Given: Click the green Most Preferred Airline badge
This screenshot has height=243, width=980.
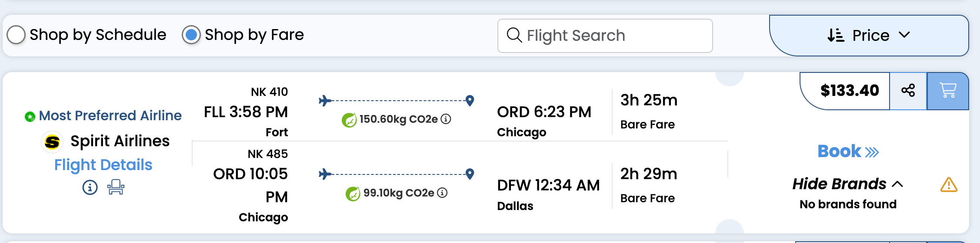Looking at the screenshot, I should (x=30, y=116).
